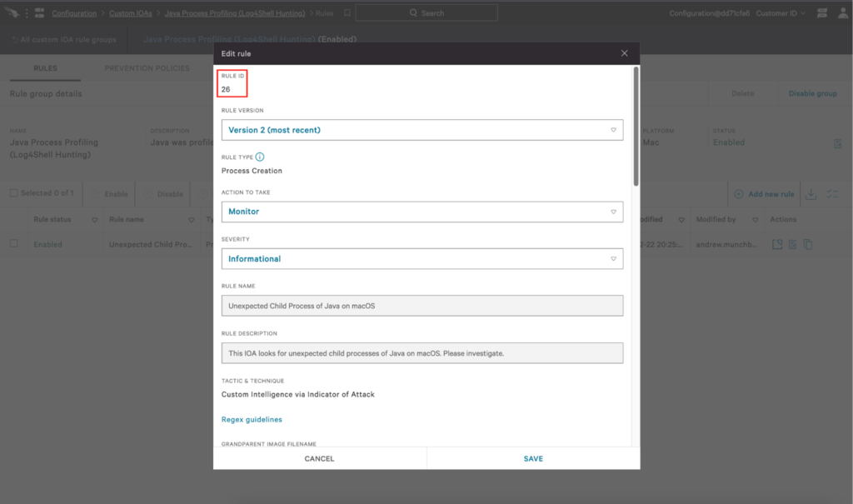This screenshot has height=504, width=853.
Task: Click the duplicate rule icon in Actions
Action: [808, 244]
